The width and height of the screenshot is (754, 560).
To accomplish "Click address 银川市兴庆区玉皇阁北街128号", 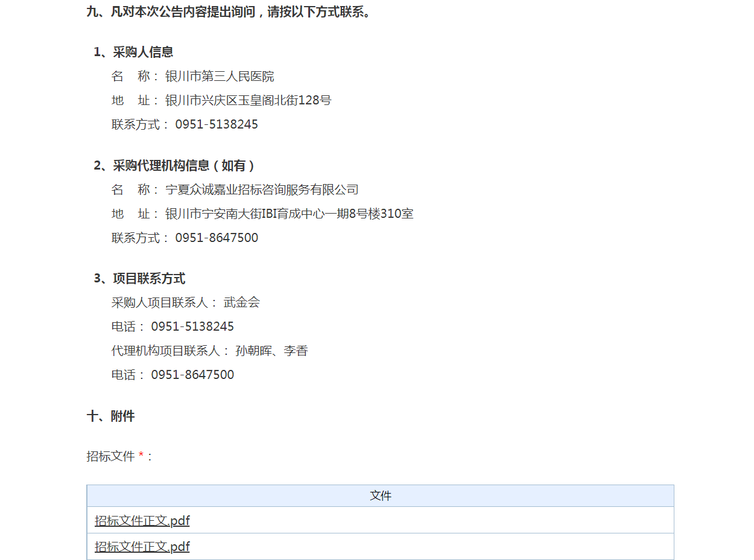I will click(248, 100).
